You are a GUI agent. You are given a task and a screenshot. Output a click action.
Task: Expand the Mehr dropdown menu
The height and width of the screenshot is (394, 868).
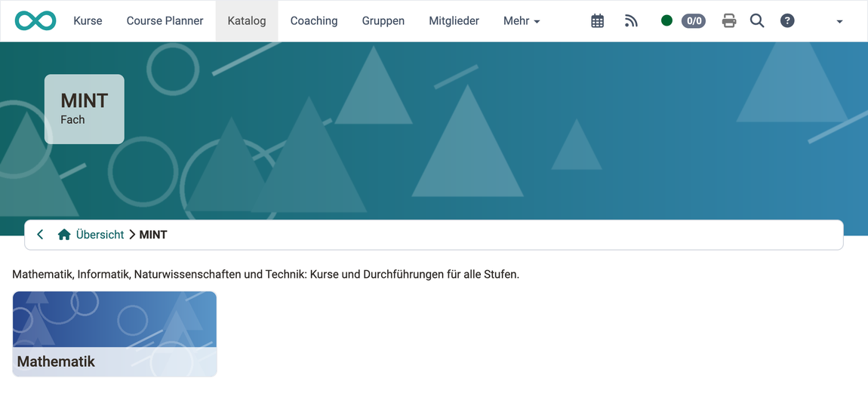pos(522,21)
